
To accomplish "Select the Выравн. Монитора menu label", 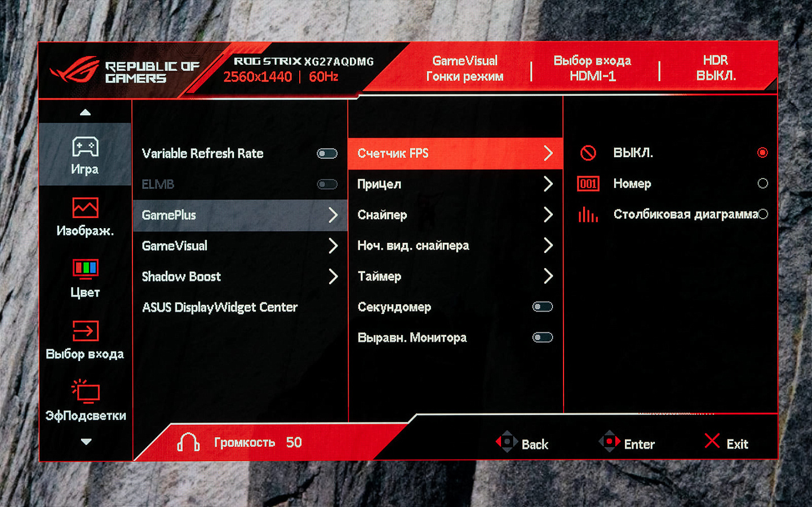I will (412, 338).
